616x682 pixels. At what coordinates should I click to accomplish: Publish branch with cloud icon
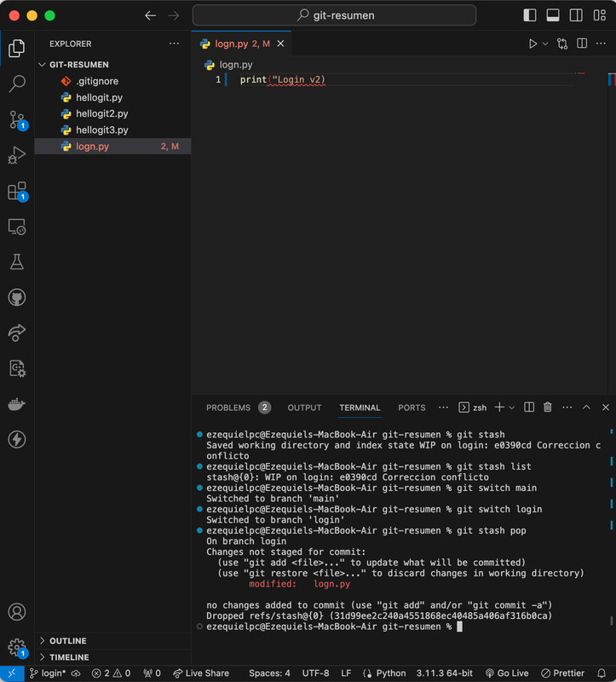76,673
